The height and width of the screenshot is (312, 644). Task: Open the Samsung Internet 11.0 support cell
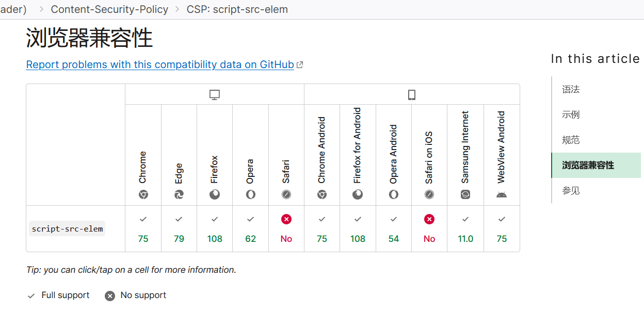(x=465, y=229)
